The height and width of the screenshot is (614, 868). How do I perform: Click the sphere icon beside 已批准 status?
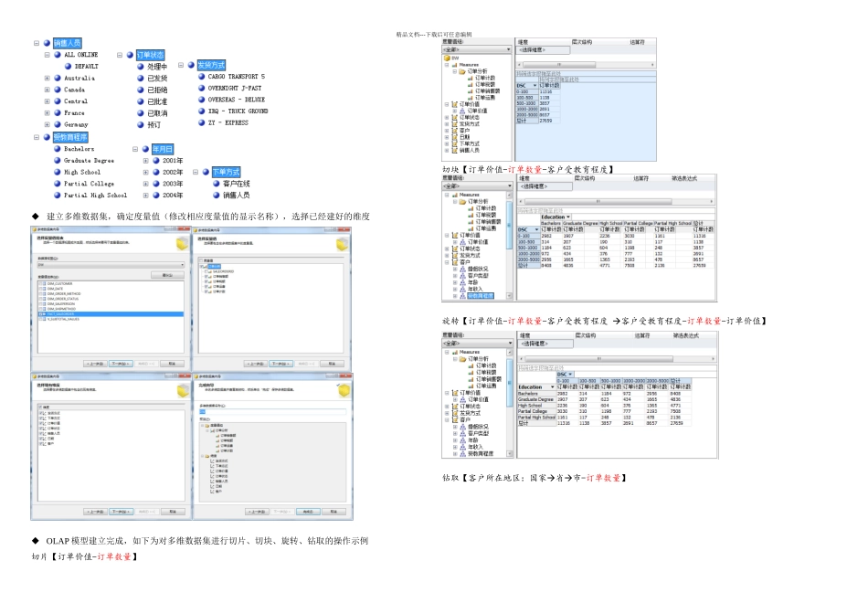point(142,101)
